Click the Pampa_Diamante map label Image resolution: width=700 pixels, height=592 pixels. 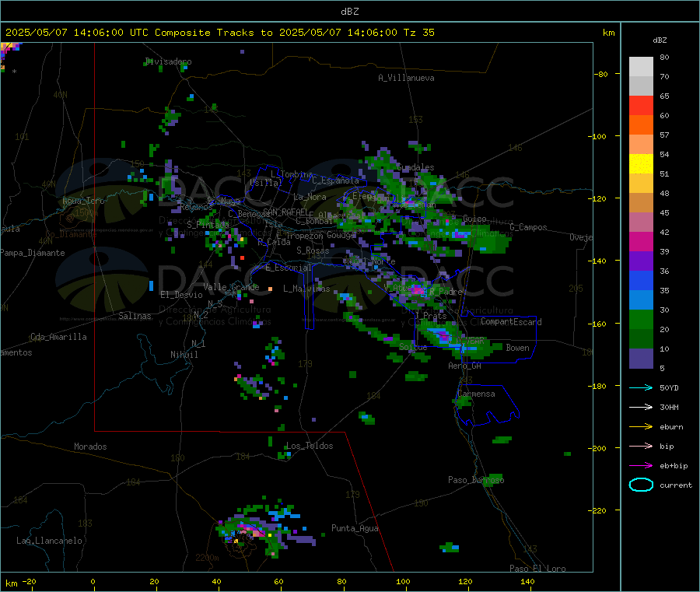(x=33, y=253)
